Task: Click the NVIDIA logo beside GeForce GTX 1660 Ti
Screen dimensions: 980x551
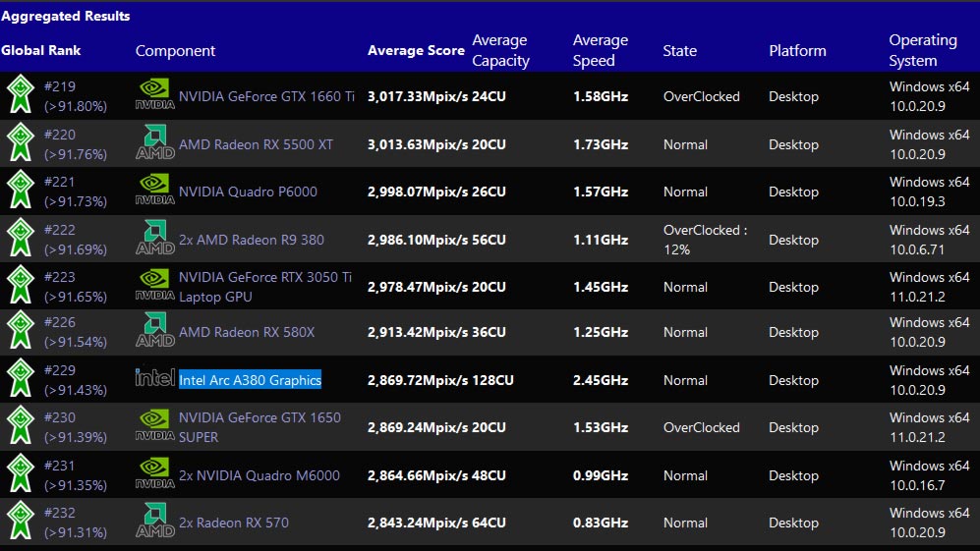Action: point(155,94)
